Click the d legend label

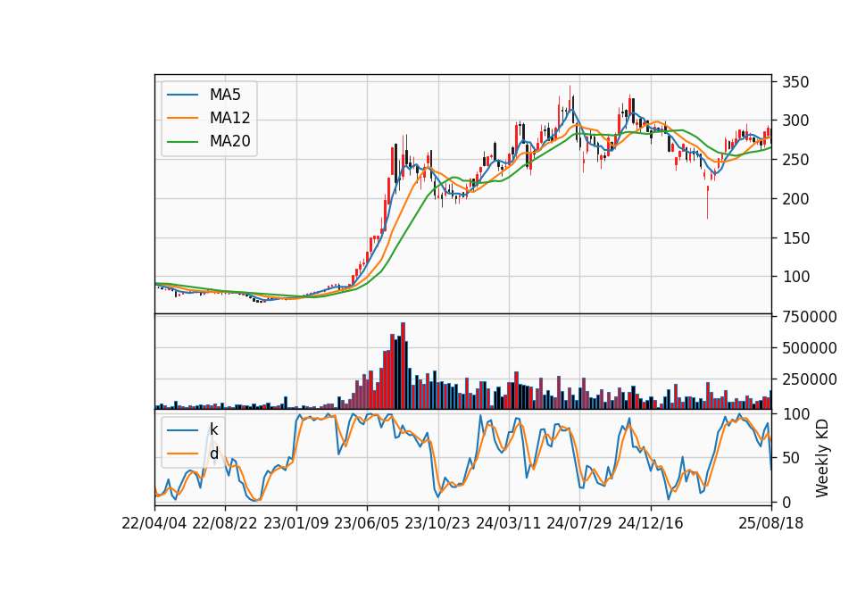tap(213, 454)
